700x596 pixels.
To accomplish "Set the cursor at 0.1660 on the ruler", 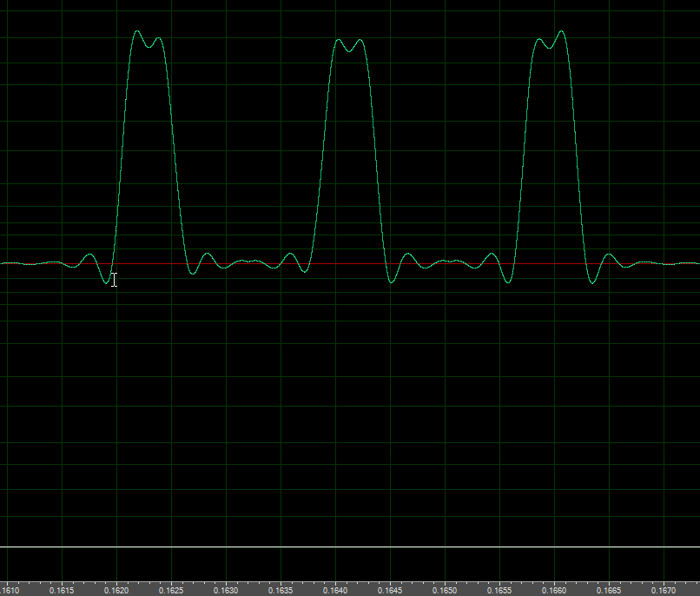I will 554,590.
